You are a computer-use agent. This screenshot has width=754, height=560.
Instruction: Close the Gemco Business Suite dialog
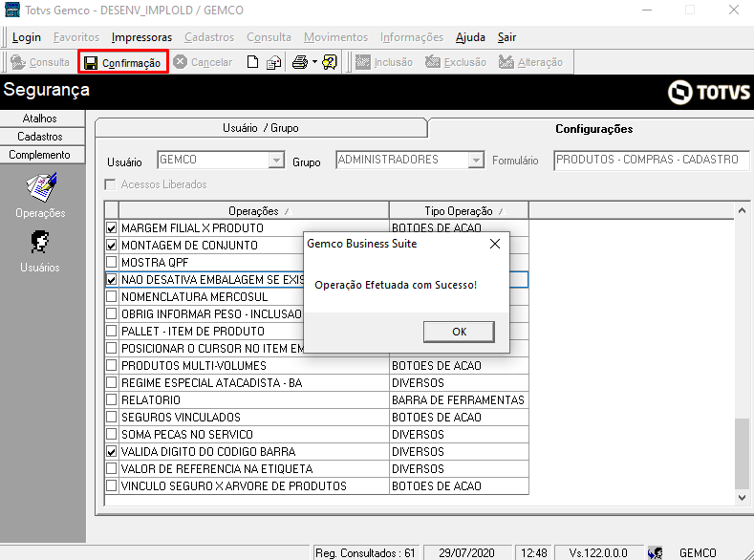coord(495,244)
